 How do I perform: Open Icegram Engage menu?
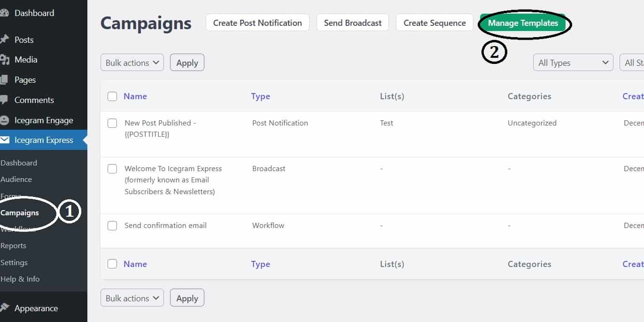pyautogui.click(x=44, y=120)
